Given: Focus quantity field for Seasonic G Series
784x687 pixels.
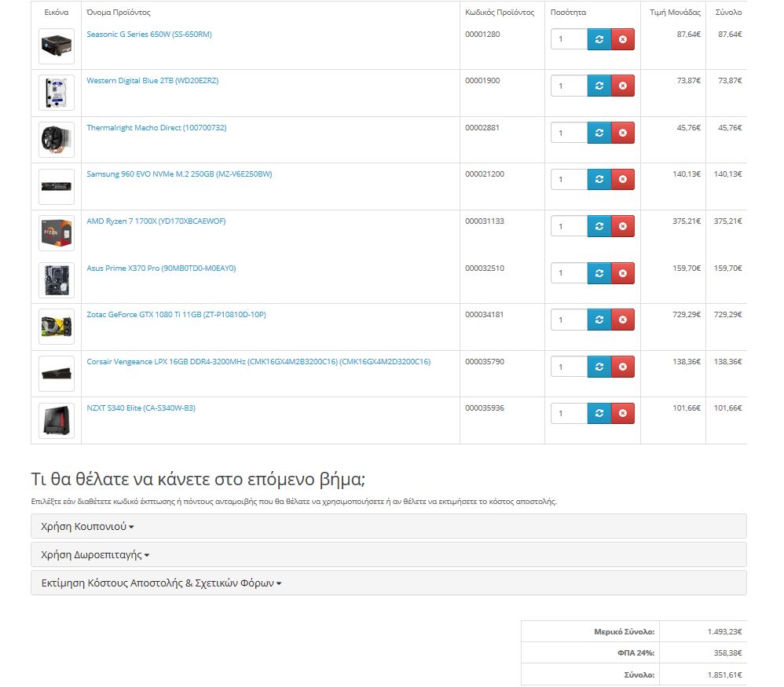Looking at the screenshot, I should tap(569, 39).
